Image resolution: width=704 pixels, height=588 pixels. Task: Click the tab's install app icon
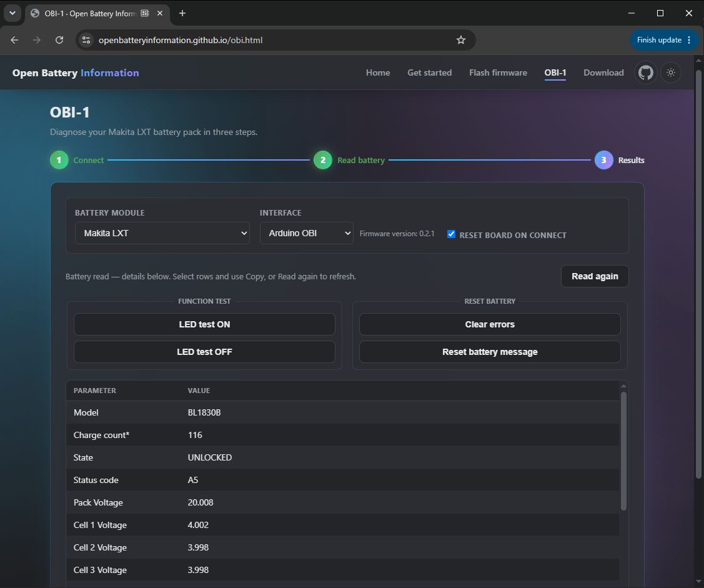click(x=145, y=14)
